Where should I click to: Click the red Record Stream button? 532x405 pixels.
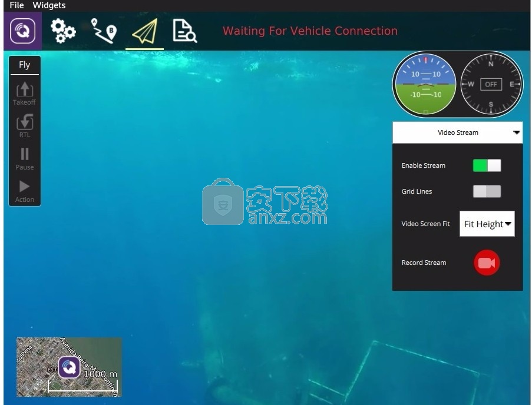487,263
